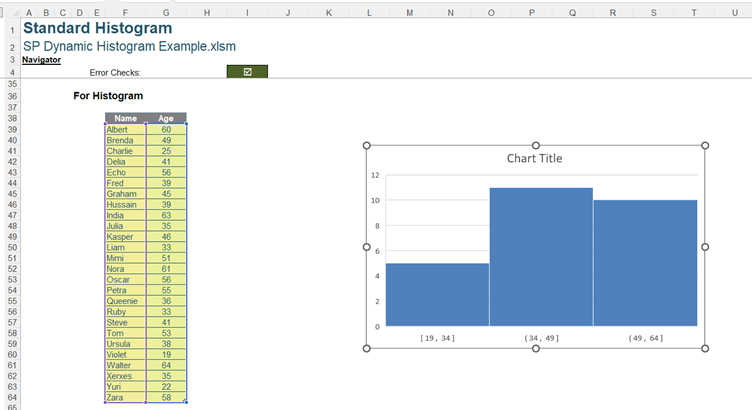The height and width of the screenshot is (410, 752).
Task: Click the middle-right chart resize handle
Action: point(706,247)
